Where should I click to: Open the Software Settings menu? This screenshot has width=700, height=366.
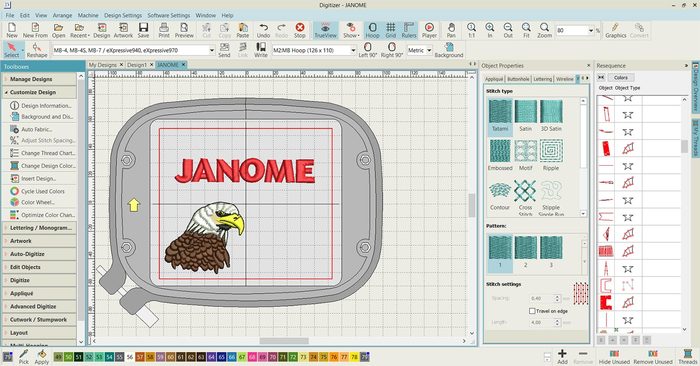click(x=169, y=15)
